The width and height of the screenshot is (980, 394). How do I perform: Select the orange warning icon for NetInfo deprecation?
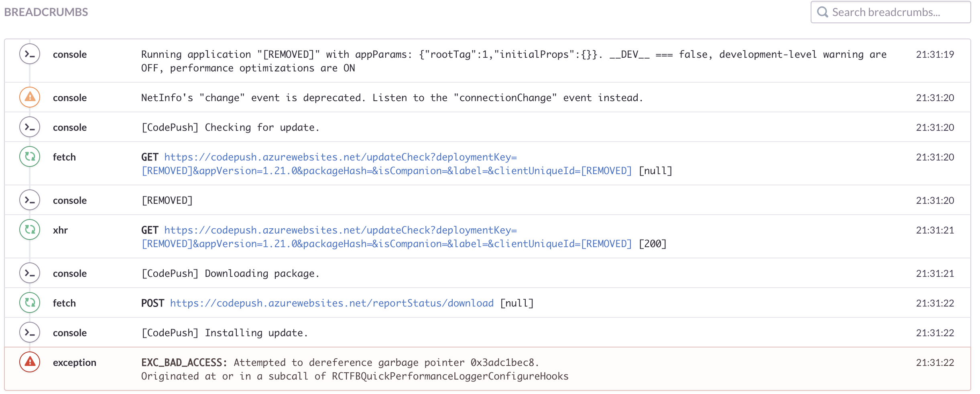click(29, 97)
